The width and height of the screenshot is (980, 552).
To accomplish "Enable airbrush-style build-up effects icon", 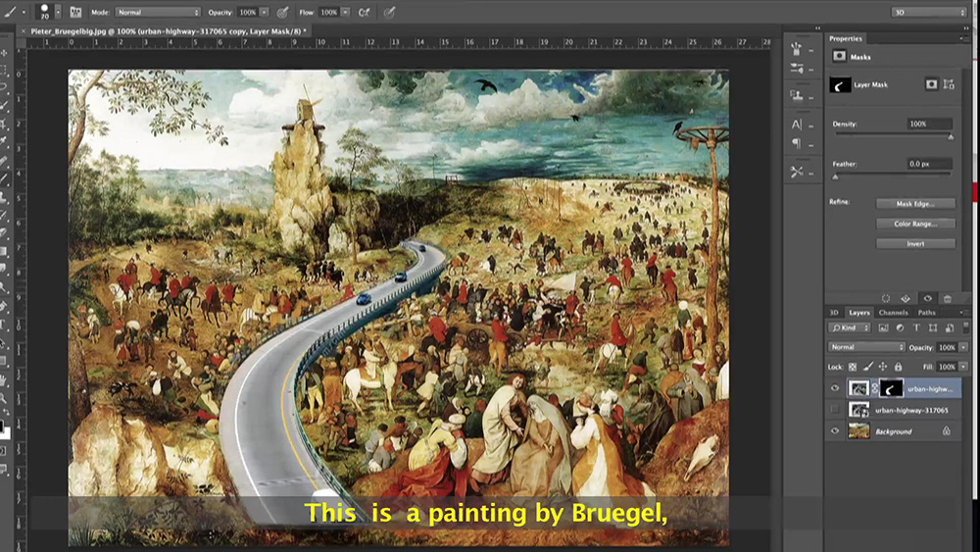I will coord(364,12).
